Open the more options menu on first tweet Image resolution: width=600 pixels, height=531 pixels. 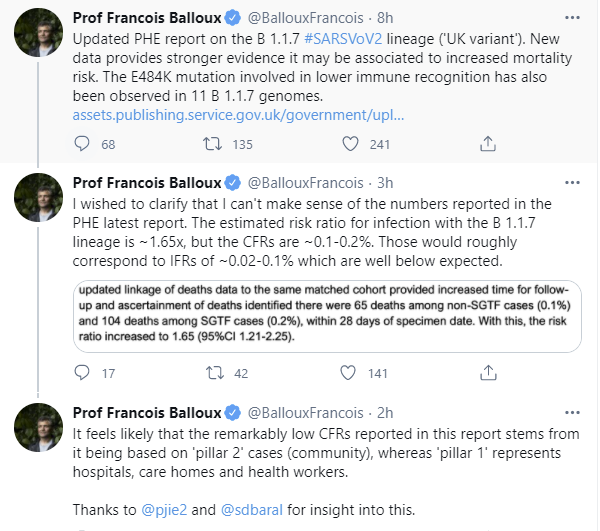[x=569, y=17]
